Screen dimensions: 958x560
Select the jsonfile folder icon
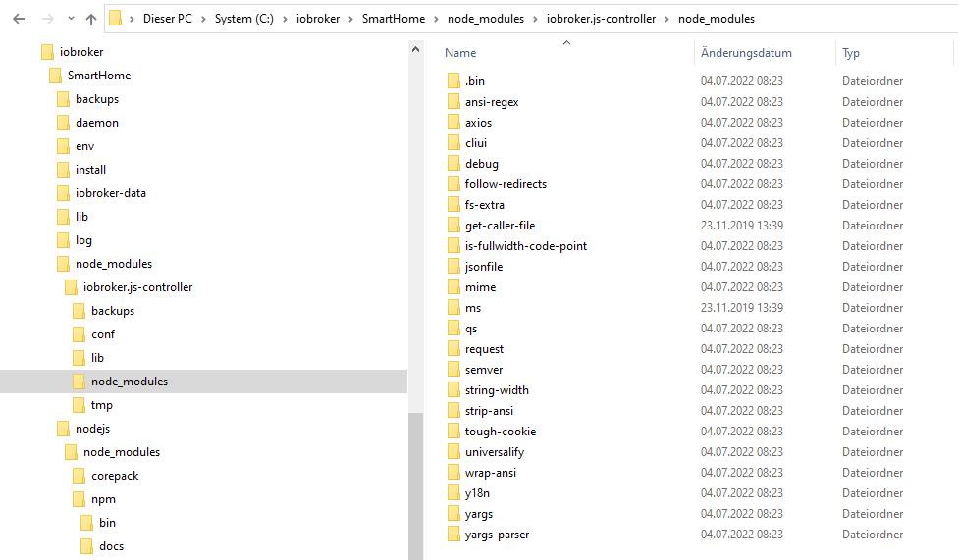(453, 266)
